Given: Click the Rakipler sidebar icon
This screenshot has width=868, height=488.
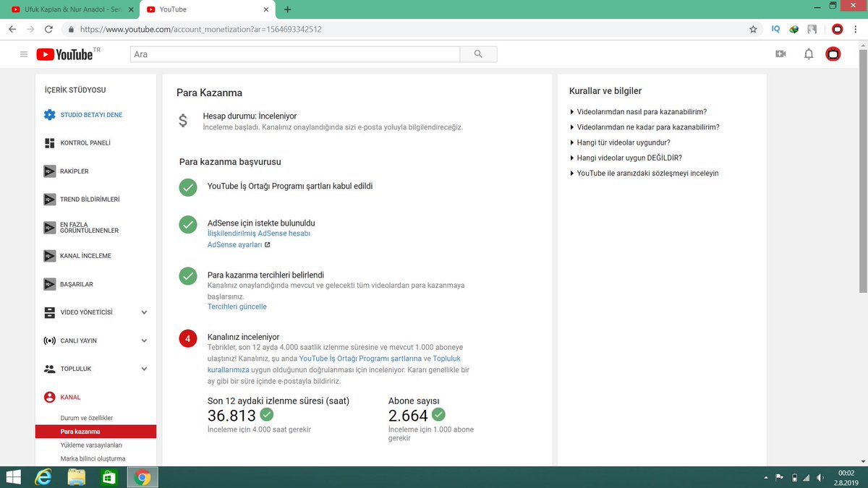Looking at the screenshot, I should coord(49,171).
